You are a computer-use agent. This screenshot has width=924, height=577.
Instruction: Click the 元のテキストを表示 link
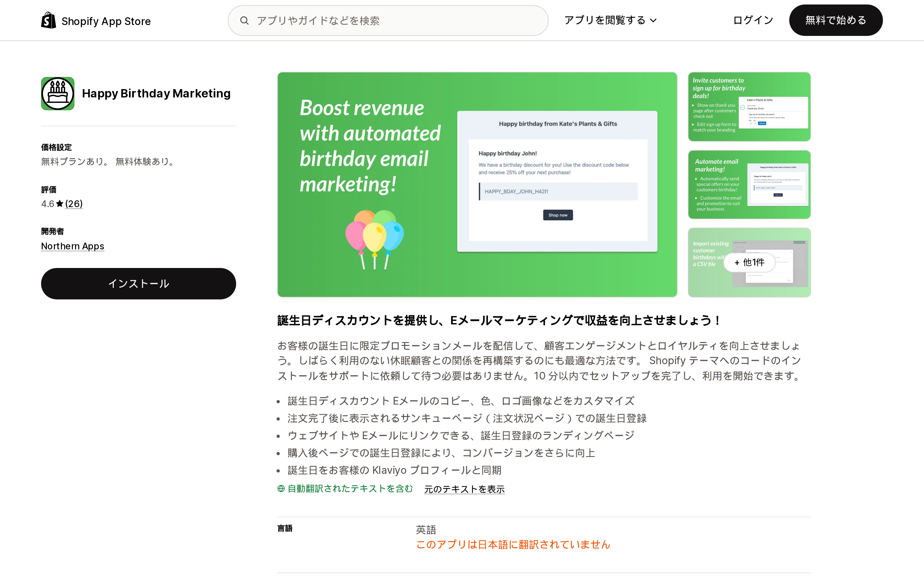coord(464,489)
